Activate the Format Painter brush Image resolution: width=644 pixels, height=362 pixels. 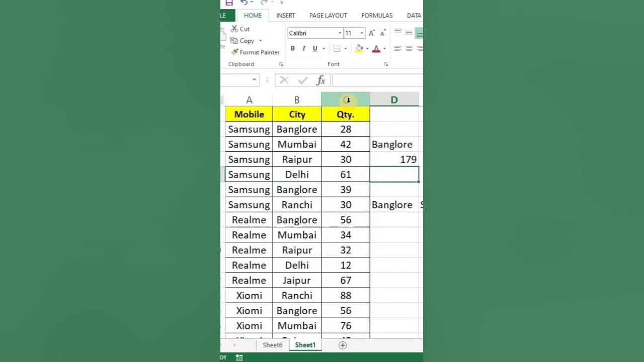(255, 52)
